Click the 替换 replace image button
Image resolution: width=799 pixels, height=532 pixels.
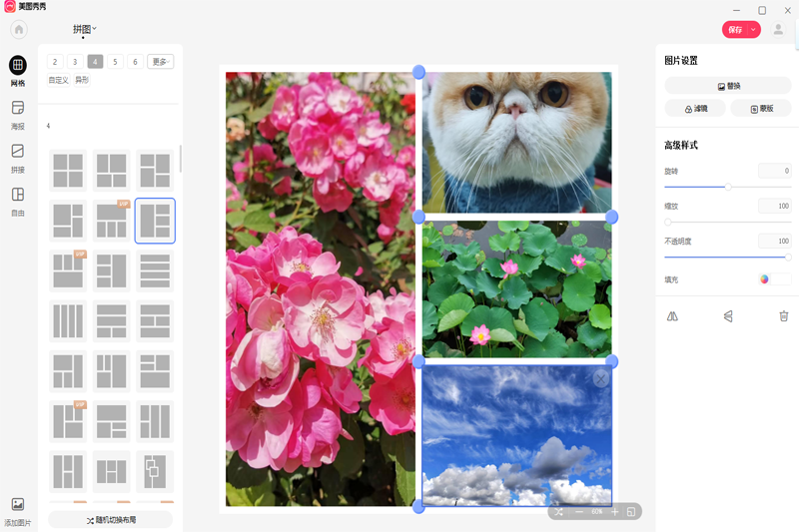[729, 86]
